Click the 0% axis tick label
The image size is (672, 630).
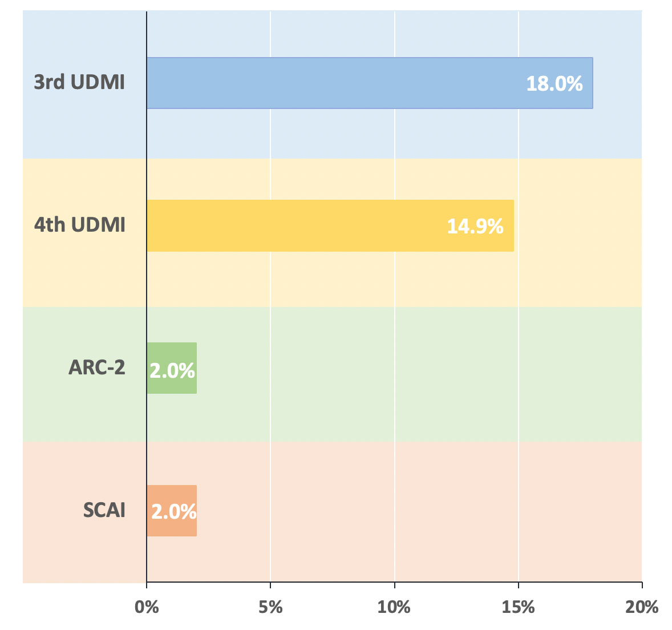click(147, 607)
